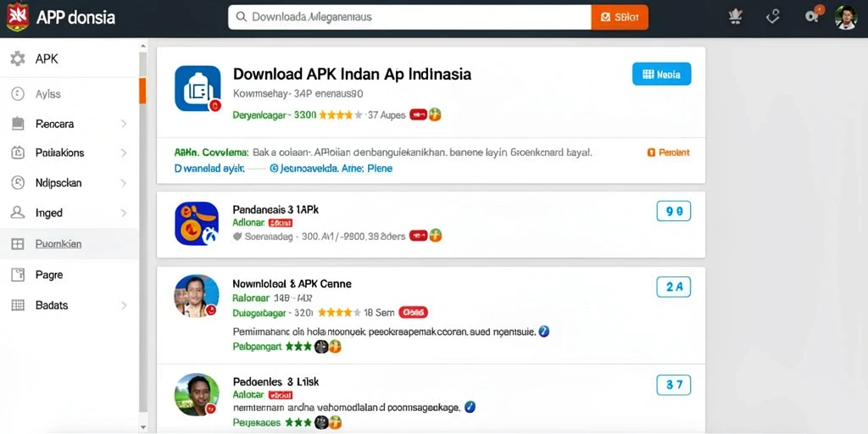Focus the Downloada search field
This screenshot has height=434, width=868.
click(x=409, y=17)
